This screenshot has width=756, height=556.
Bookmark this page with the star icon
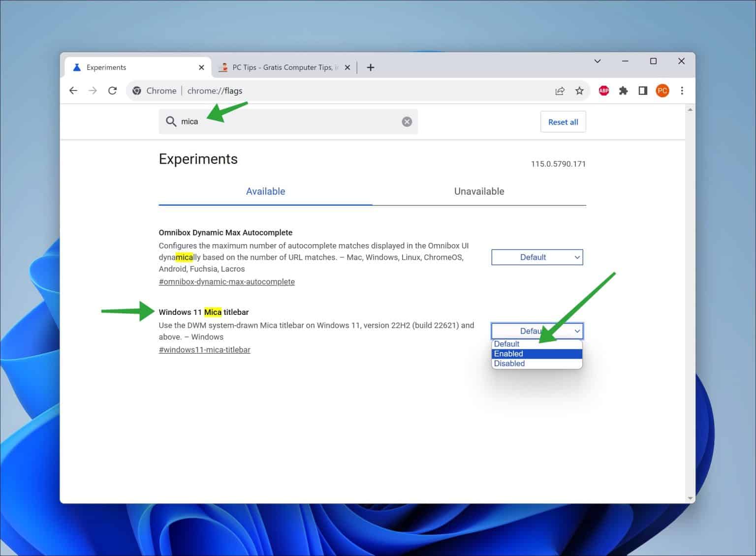(579, 91)
